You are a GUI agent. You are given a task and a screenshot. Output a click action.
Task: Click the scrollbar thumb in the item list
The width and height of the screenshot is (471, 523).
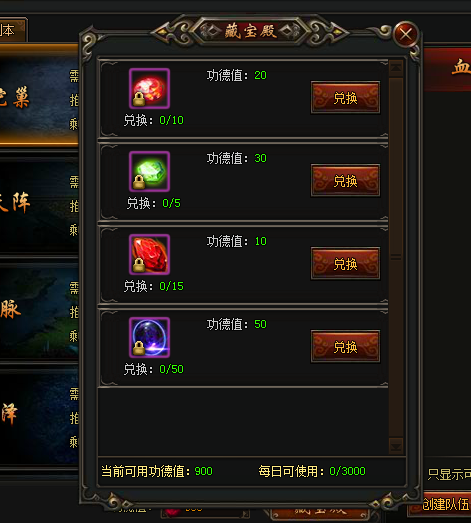tap(396, 168)
